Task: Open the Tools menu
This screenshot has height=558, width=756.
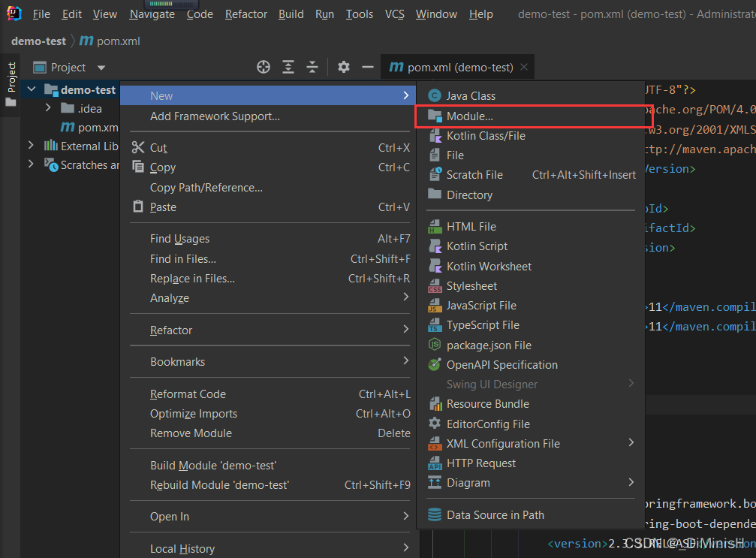Action: click(359, 14)
